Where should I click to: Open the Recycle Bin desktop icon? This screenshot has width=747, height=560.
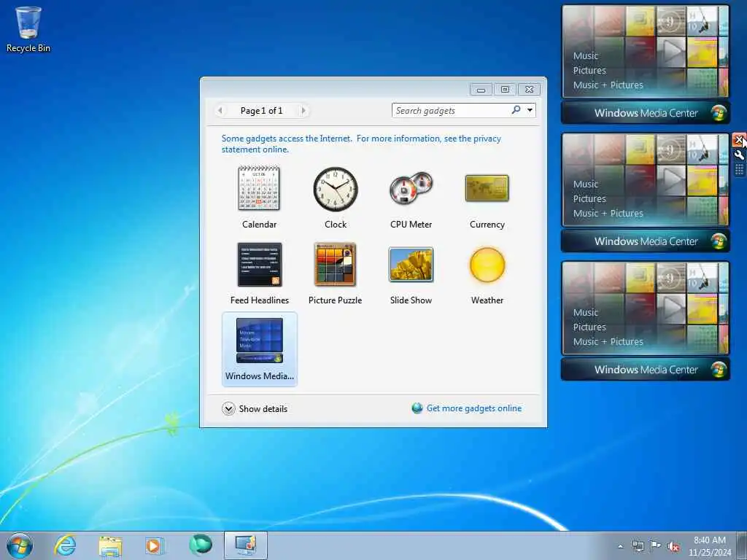click(x=28, y=29)
